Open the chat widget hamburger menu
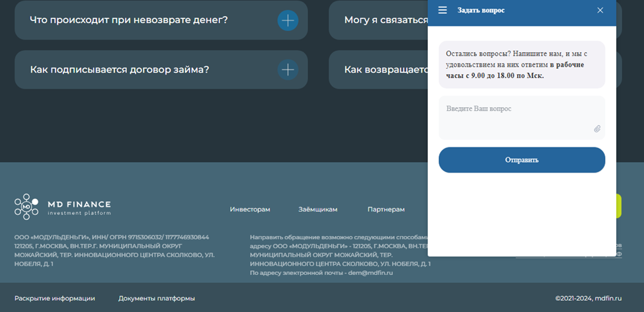Image resolution: width=644 pixels, height=312 pixels. click(442, 11)
